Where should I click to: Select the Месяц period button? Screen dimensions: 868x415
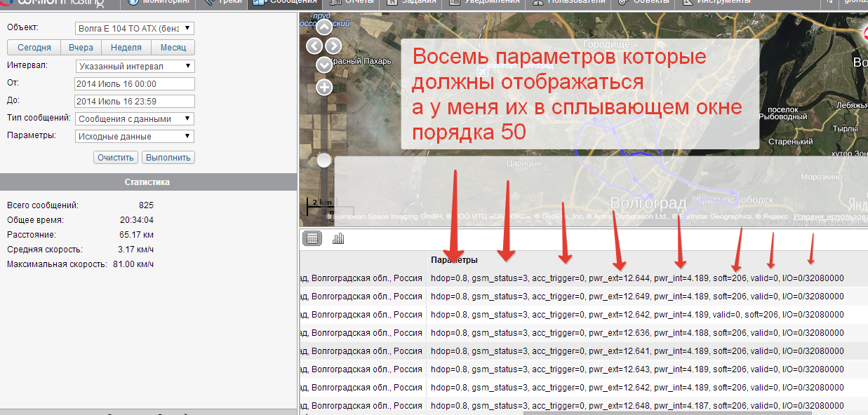[x=173, y=48]
